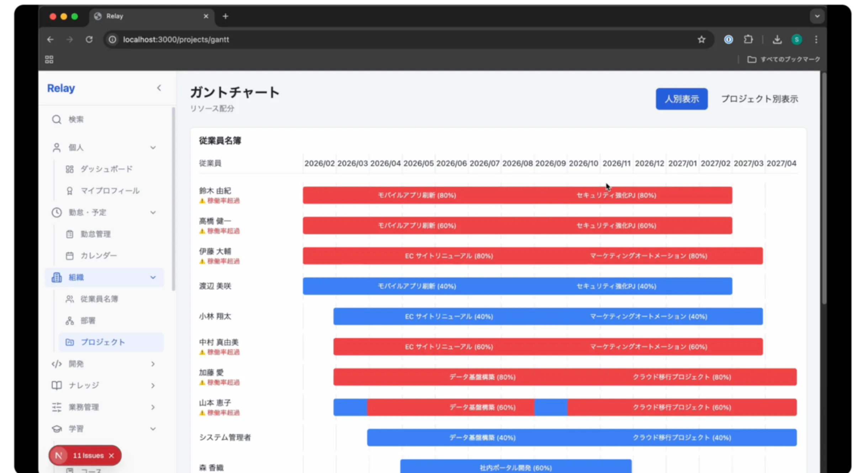Click the address bar URL
This screenshot has width=868, height=473.
click(176, 39)
